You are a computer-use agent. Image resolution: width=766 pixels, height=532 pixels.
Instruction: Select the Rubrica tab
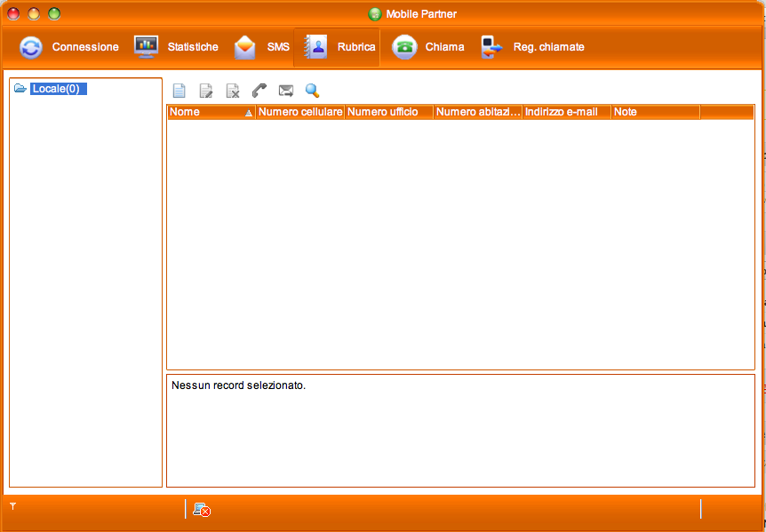click(x=340, y=47)
